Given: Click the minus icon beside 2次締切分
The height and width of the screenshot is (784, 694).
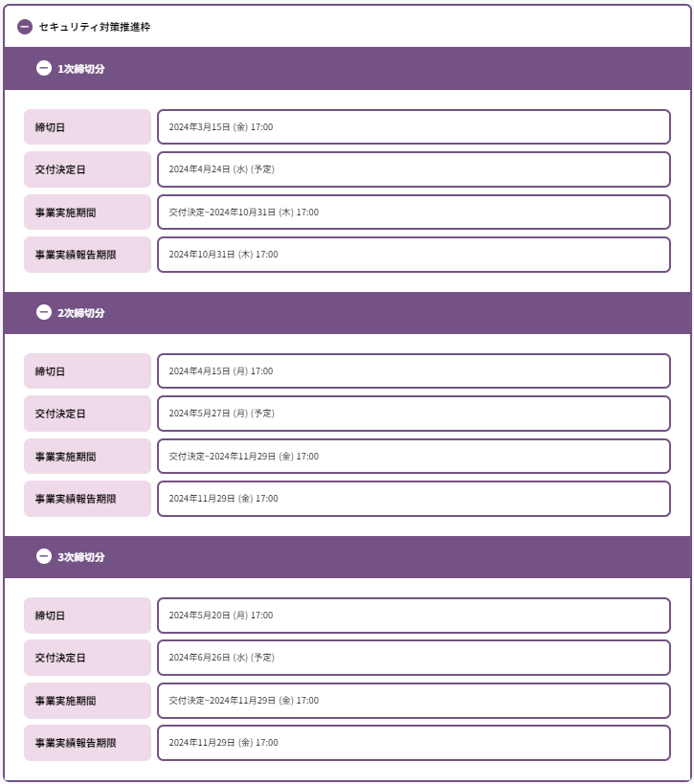Looking at the screenshot, I should tap(44, 313).
